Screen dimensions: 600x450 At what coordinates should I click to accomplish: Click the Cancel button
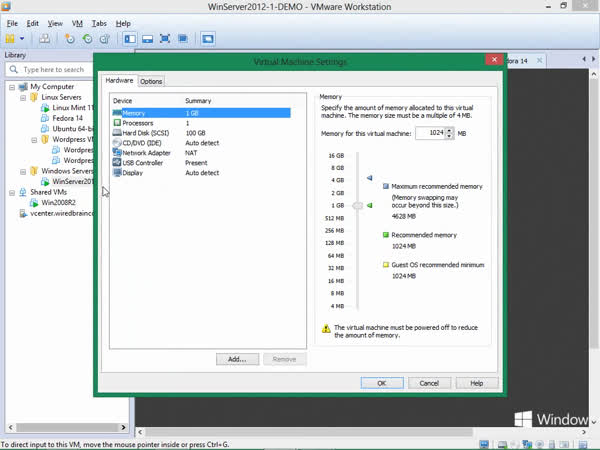[x=429, y=383]
